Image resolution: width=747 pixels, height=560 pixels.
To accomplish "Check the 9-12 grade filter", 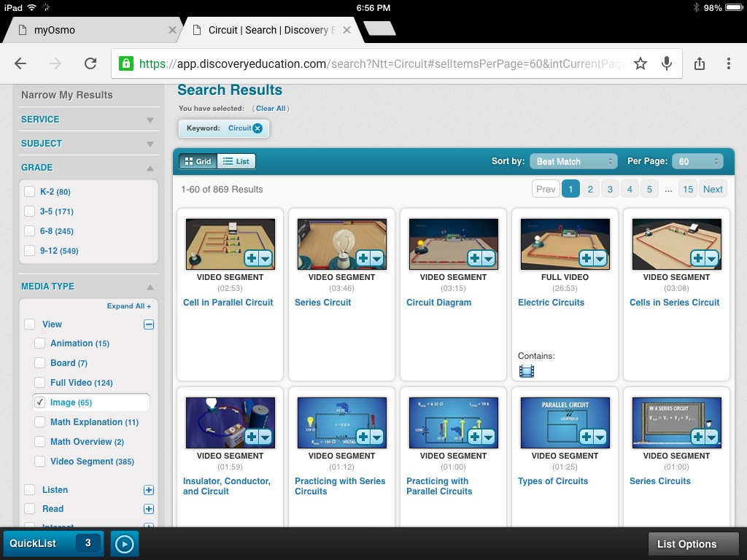I will (29, 251).
